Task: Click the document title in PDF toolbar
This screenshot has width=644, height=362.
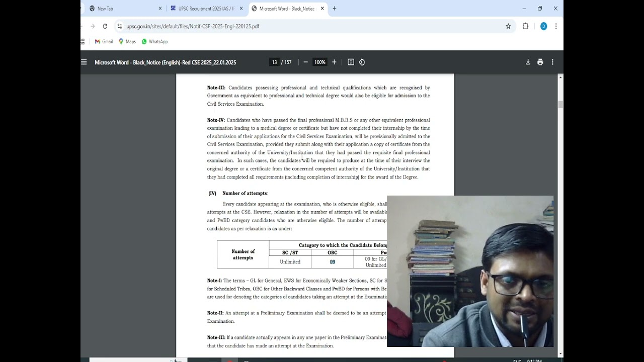Action: coord(166,62)
